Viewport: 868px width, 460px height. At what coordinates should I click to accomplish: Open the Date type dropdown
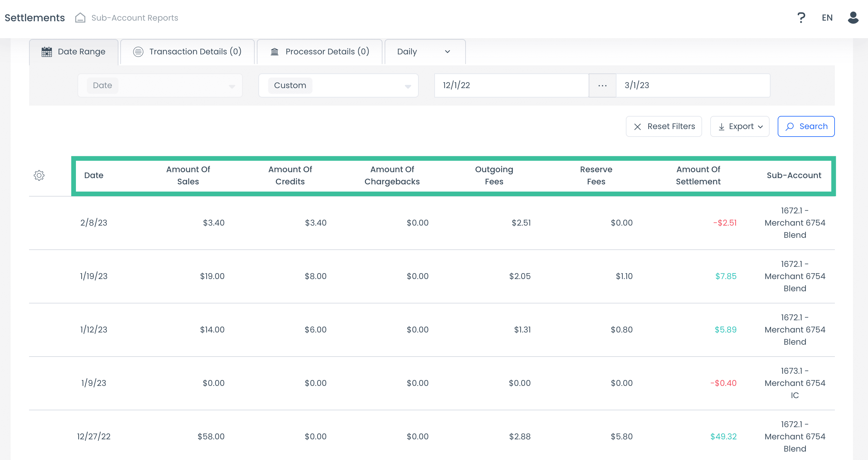pos(160,86)
